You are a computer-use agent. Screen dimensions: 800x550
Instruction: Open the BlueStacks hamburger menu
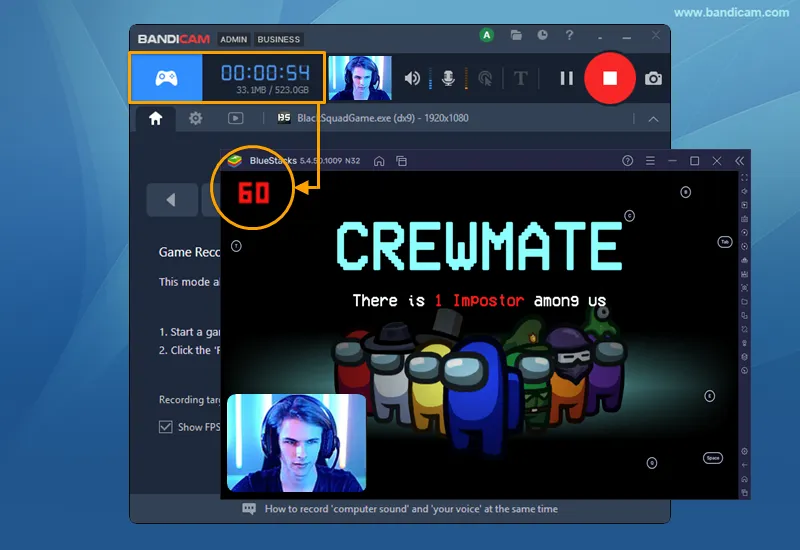(650, 161)
